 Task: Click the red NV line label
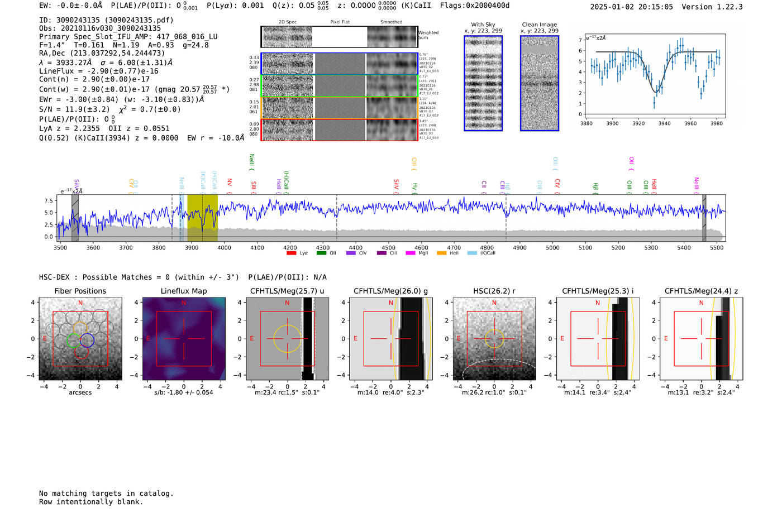coord(230,183)
